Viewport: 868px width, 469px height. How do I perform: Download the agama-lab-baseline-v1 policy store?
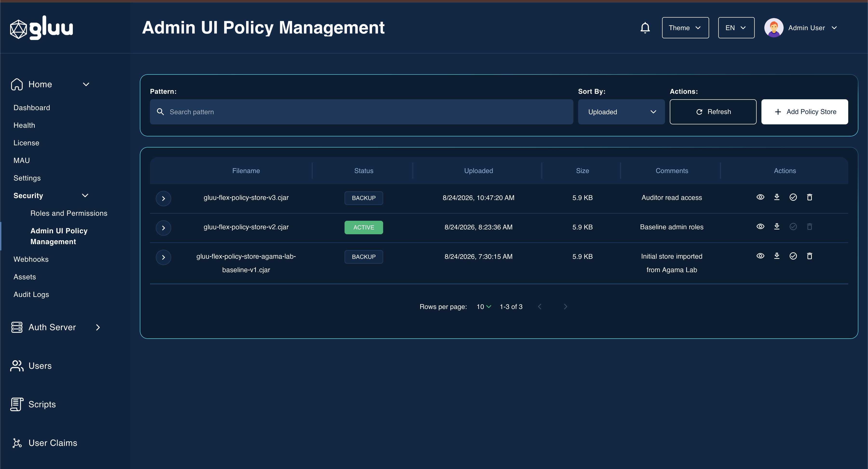pyautogui.click(x=777, y=256)
